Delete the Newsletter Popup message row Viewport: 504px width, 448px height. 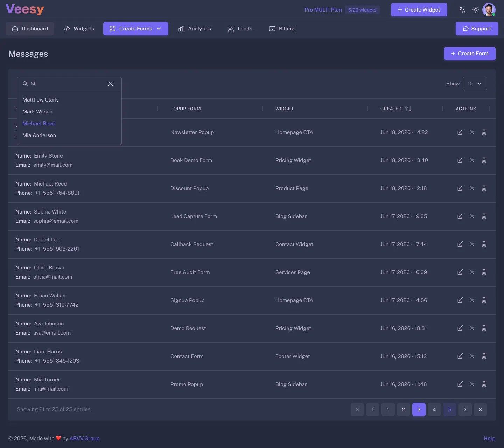(484, 132)
